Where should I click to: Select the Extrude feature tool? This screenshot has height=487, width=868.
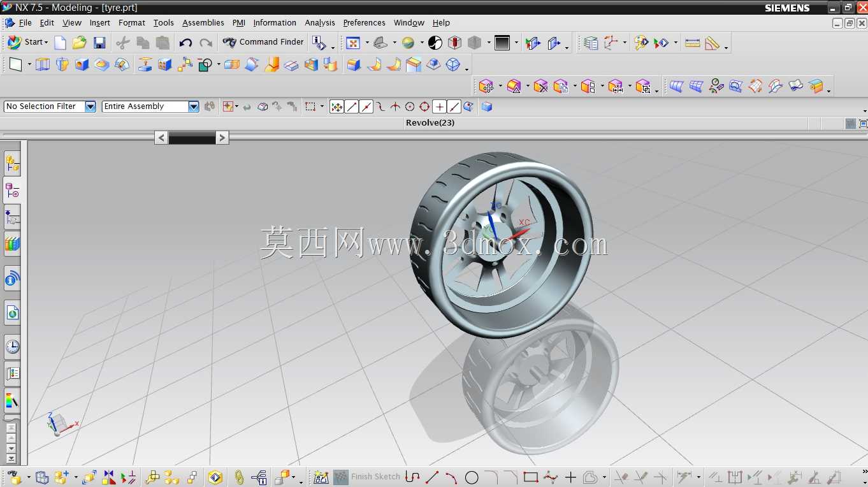(43, 64)
